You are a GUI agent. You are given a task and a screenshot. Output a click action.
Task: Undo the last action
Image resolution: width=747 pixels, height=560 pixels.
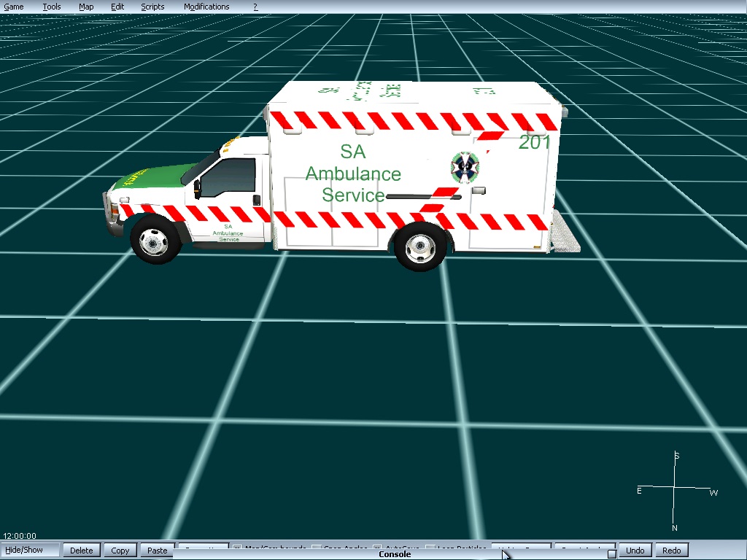(x=635, y=551)
